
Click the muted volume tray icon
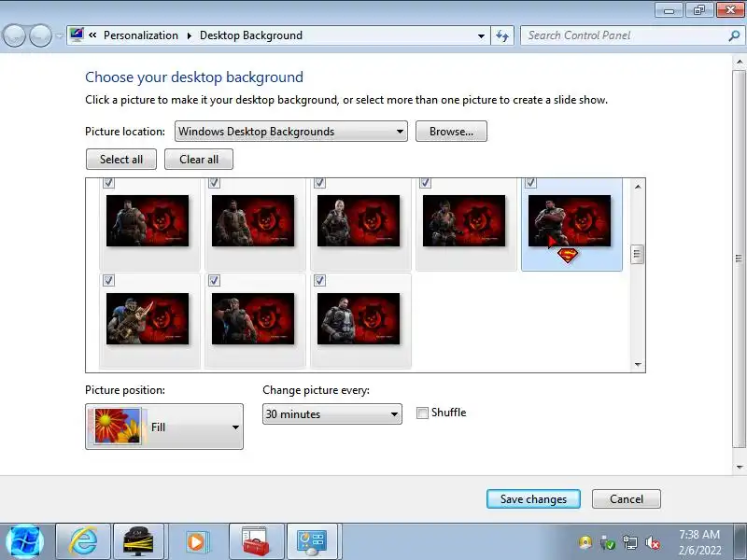pos(652,542)
